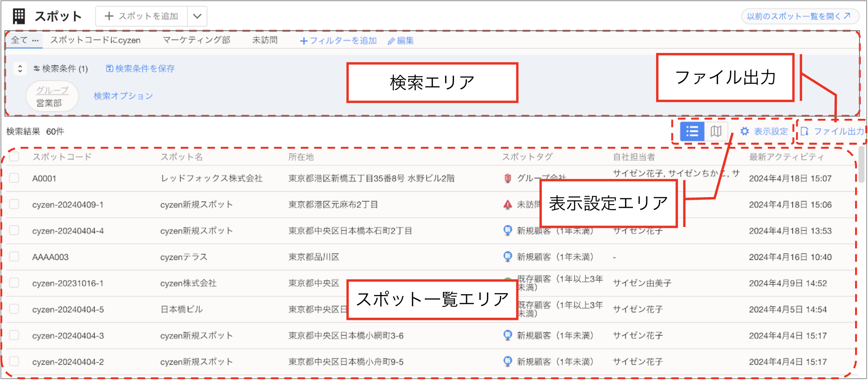Click address 東京都中央区日本橋小網町3-6

346,336
